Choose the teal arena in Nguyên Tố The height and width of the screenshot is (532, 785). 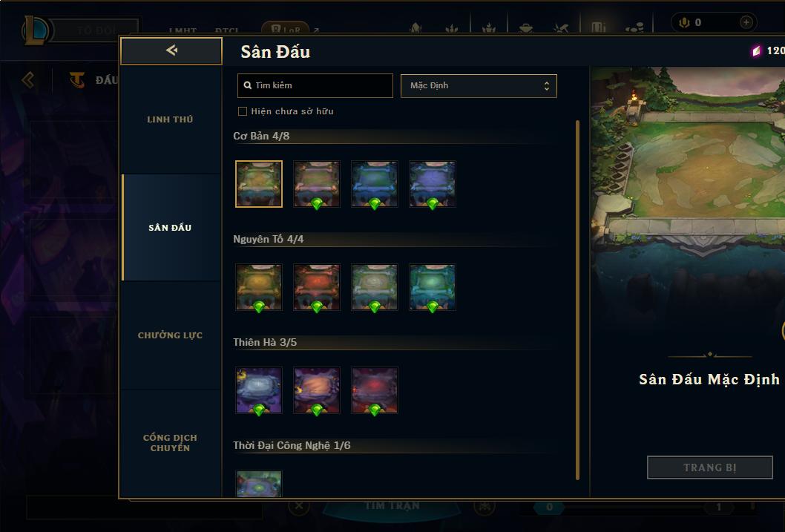(x=433, y=287)
